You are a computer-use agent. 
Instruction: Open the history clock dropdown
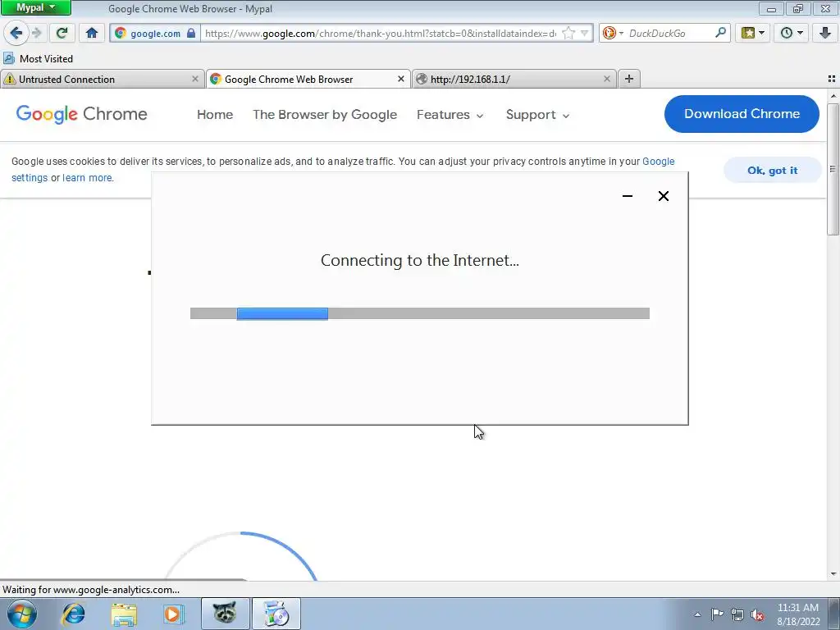pos(792,33)
